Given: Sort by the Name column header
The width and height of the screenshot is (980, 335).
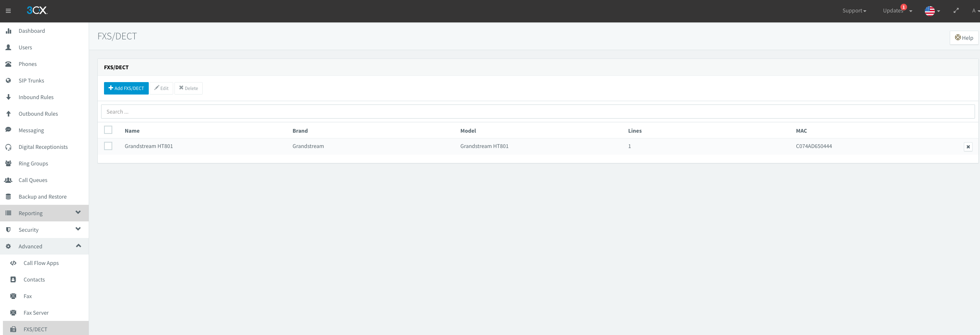Looking at the screenshot, I should [132, 131].
